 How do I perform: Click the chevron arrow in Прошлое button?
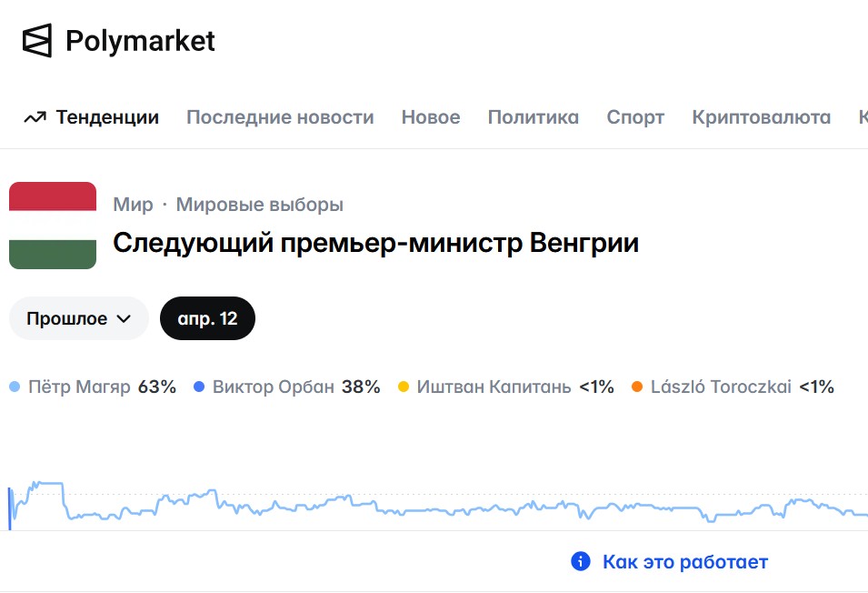click(x=124, y=319)
